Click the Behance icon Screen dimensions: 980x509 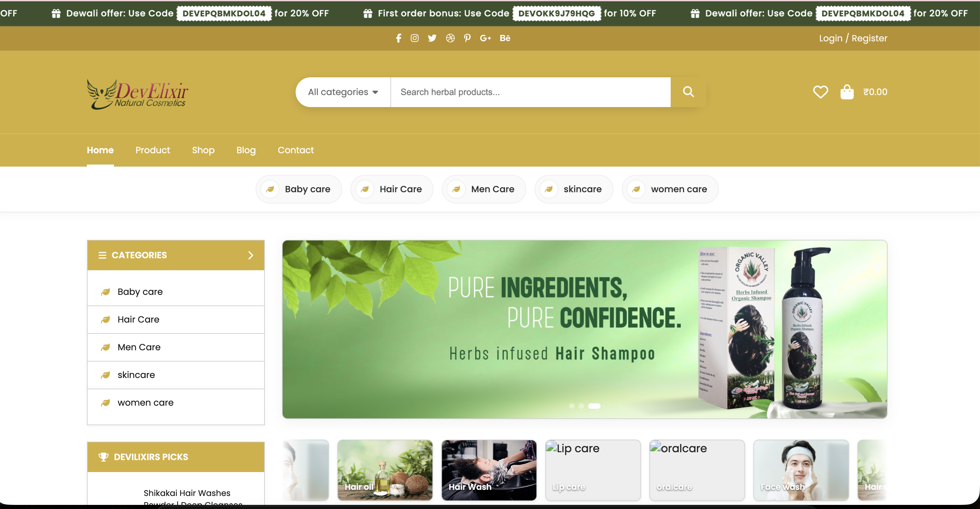505,38
